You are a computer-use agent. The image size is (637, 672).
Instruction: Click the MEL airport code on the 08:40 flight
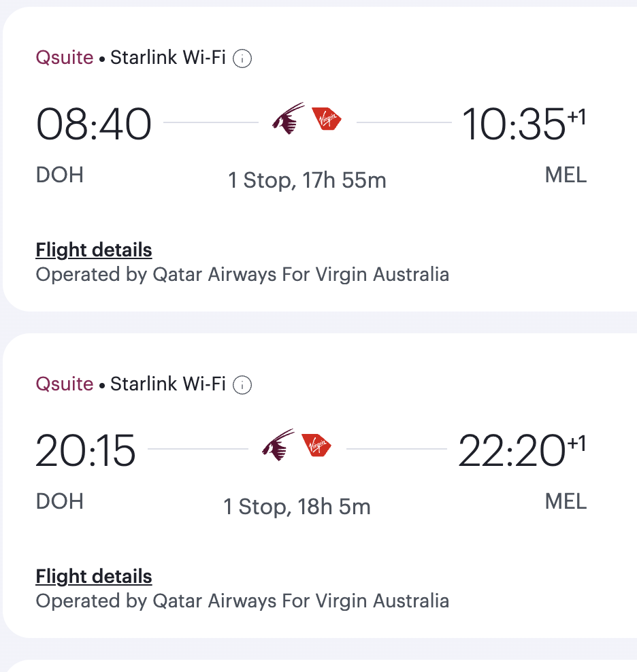pos(566,175)
